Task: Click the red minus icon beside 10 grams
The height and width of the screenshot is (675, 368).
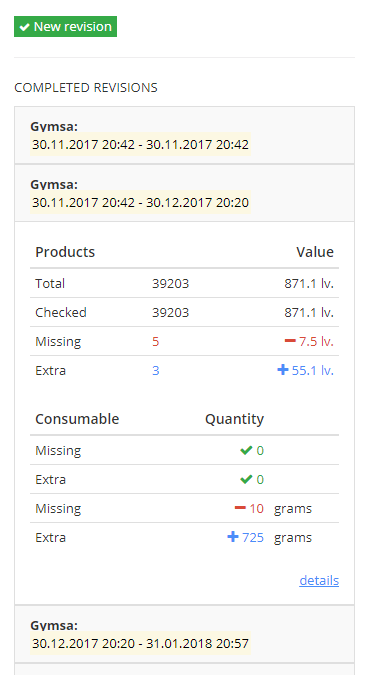Action: coord(240,508)
